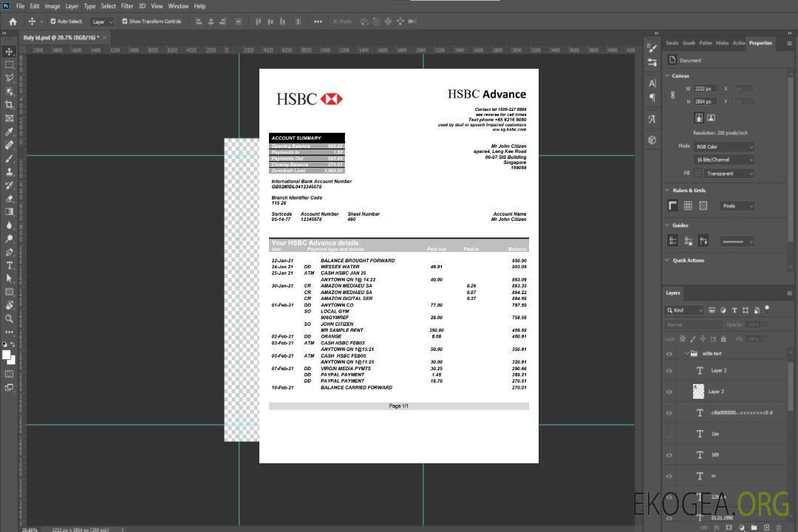Open the 16 Bits/Channel dropdown
Viewport: 798px width, 532px height.
point(723,160)
